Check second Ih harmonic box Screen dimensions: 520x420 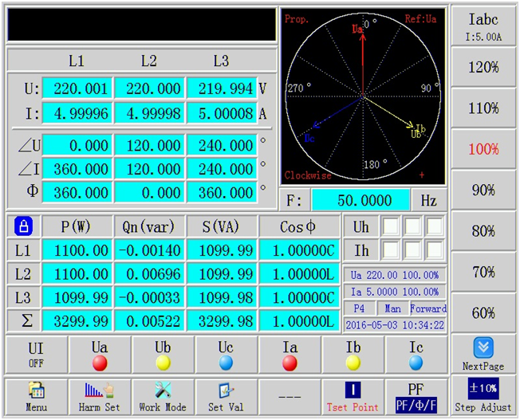tap(413, 250)
